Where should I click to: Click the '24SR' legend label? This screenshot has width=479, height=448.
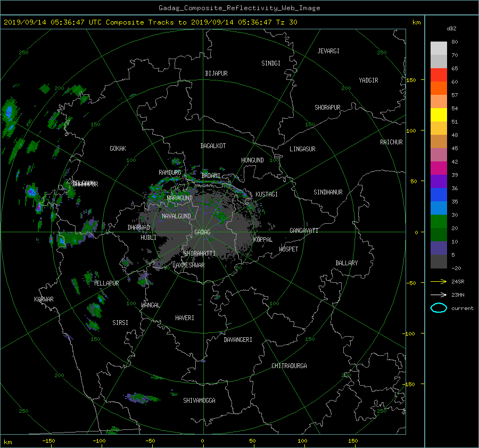[x=458, y=281]
